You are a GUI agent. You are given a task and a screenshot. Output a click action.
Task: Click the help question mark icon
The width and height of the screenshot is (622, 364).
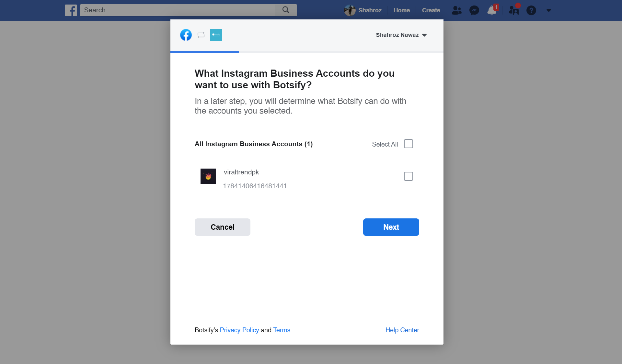[x=531, y=10]
